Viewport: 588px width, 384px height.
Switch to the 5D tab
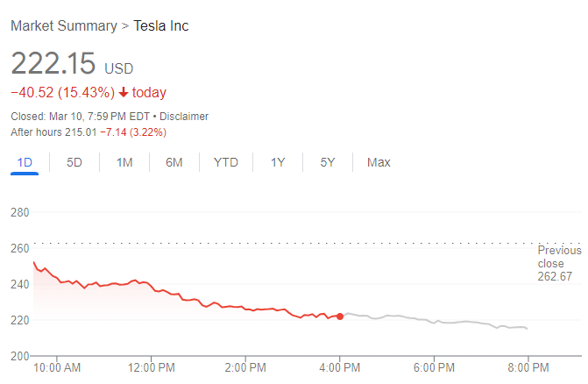coord(74,162)
